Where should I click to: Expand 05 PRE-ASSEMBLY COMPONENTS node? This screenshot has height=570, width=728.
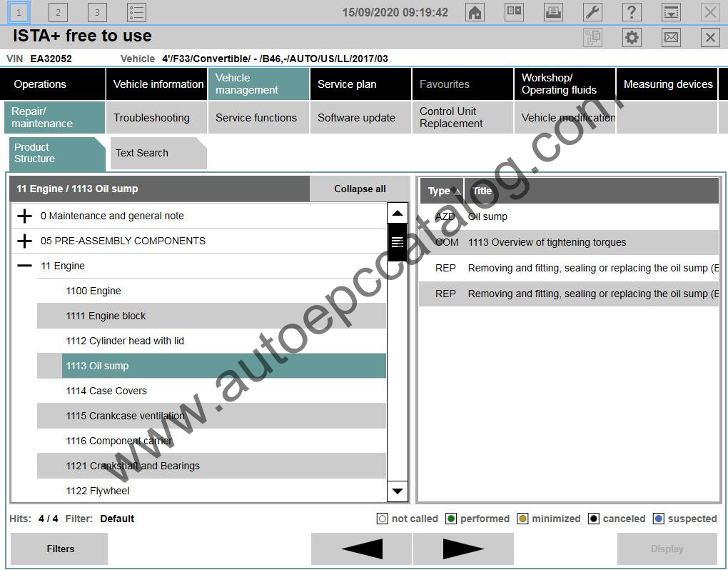point(25,241)
